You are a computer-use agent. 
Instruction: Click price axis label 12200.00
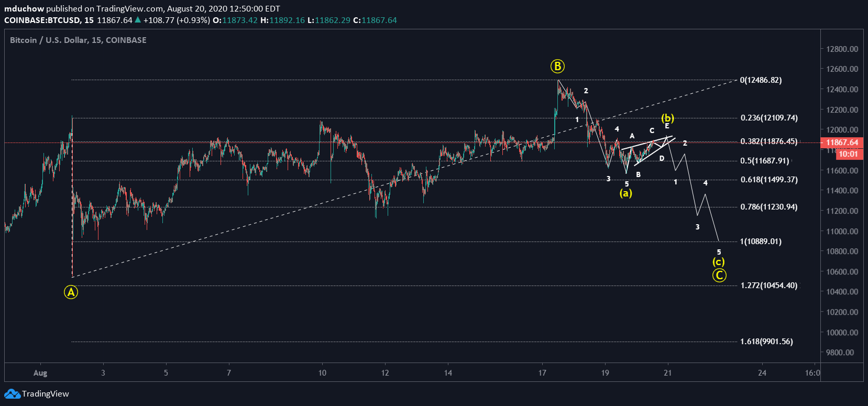point(842,110)
